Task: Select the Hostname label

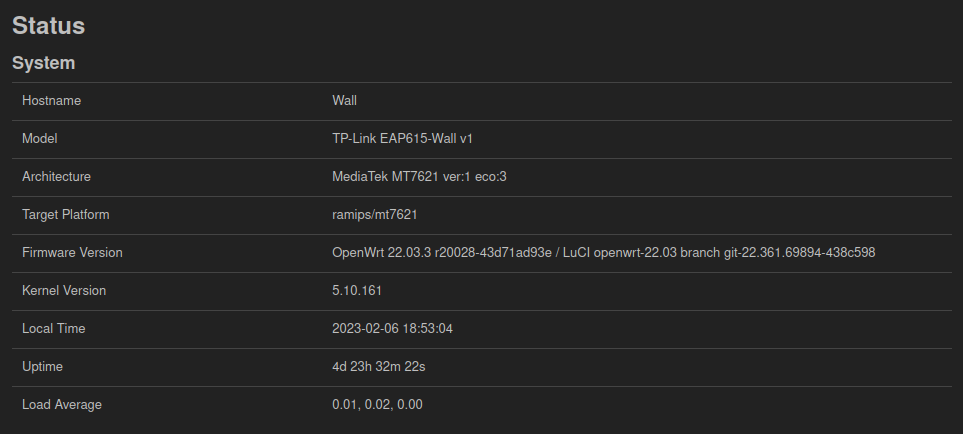Action: pyautogui.click(x=52, y=101)
